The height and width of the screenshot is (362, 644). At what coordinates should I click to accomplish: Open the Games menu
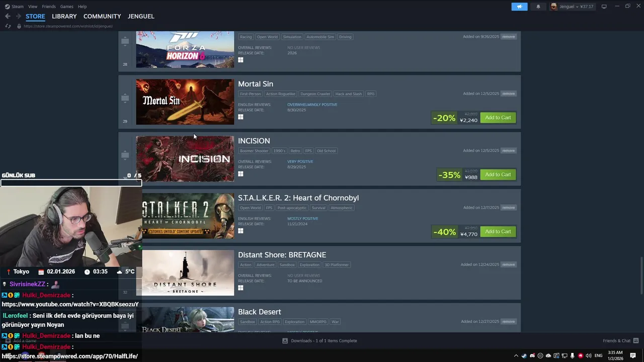click(x=66, y=7)
